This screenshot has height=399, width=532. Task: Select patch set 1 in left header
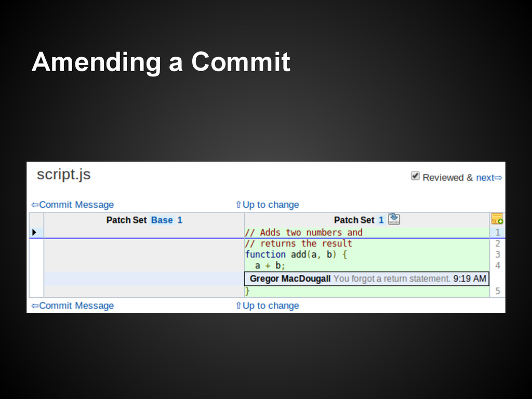(x=180, y=220)
